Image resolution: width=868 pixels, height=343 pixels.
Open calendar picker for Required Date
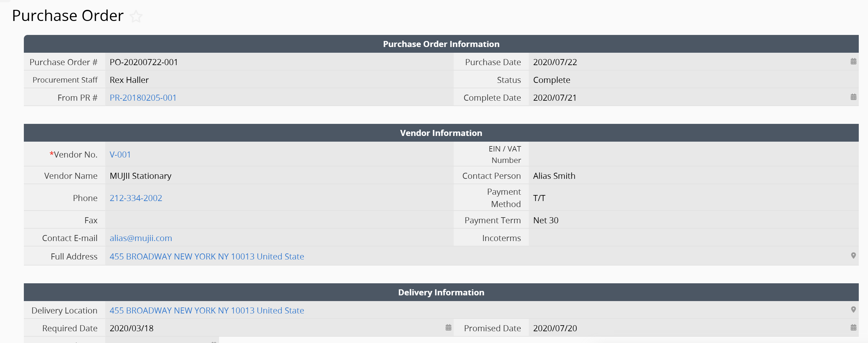point(448,327)
